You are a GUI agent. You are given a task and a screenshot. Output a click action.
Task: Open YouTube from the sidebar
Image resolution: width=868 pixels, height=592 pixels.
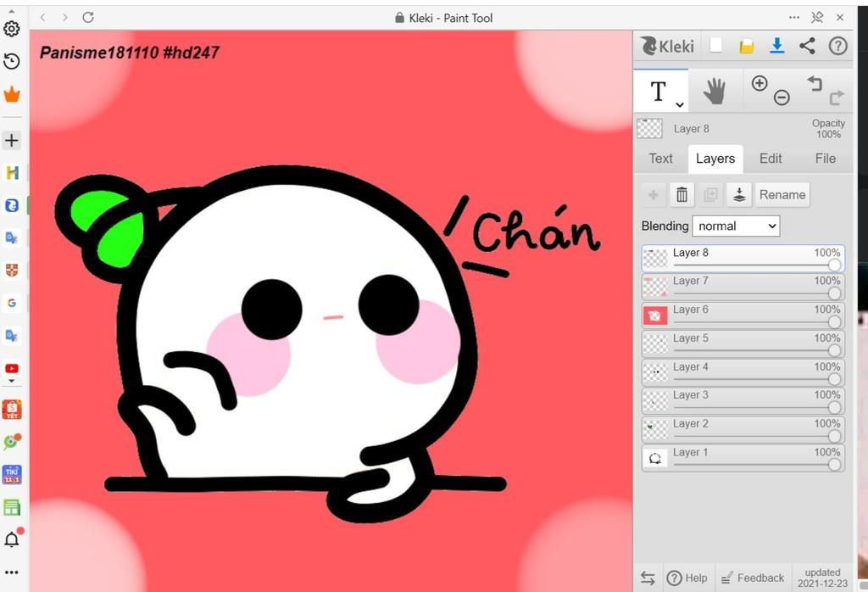(12, 368)
